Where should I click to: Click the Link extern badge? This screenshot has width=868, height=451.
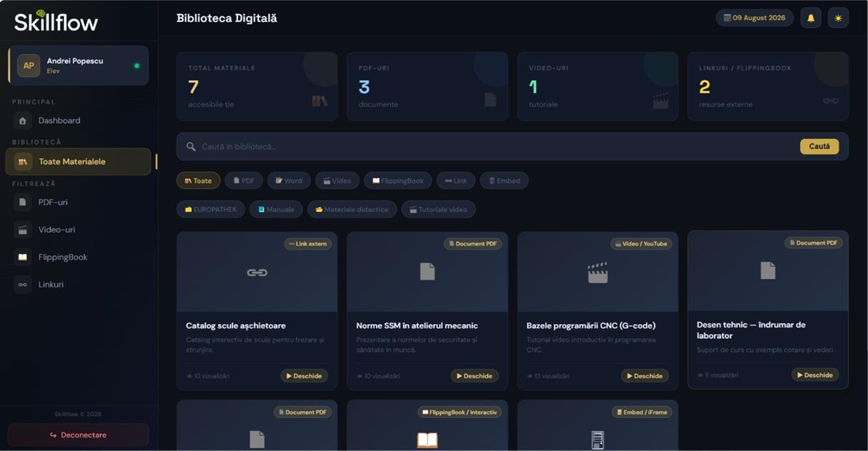(308, 244)
